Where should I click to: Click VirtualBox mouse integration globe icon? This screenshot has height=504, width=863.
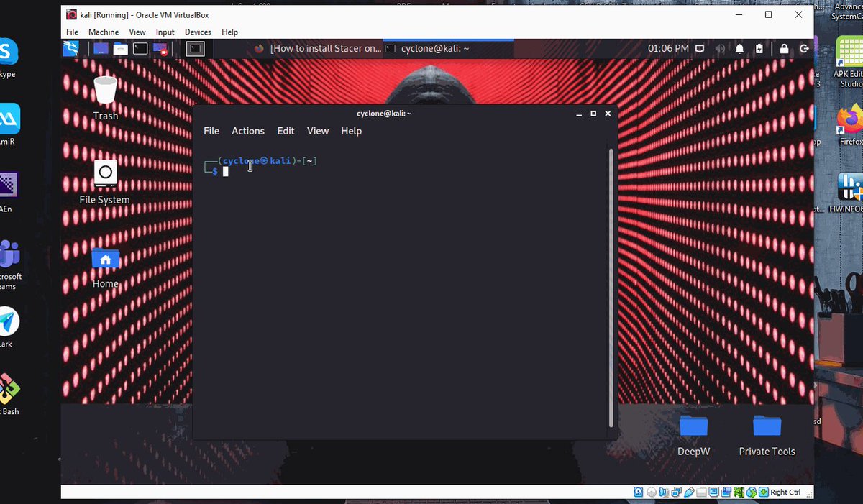click(x=752, y=492)
